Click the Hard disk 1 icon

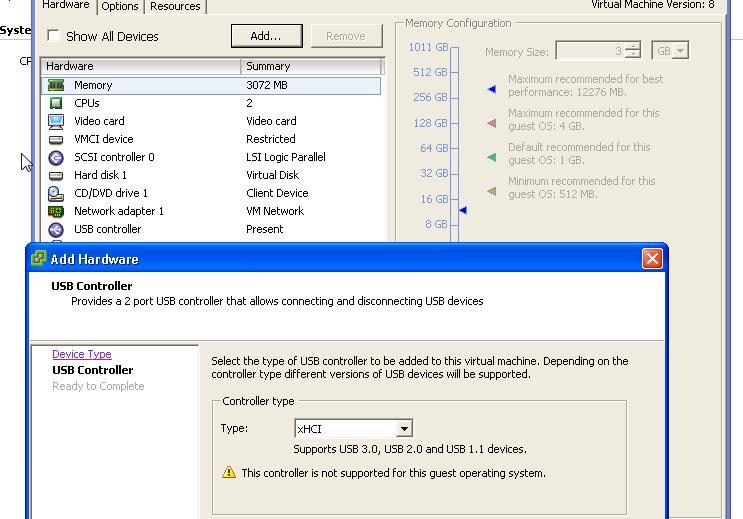(56, 175)
